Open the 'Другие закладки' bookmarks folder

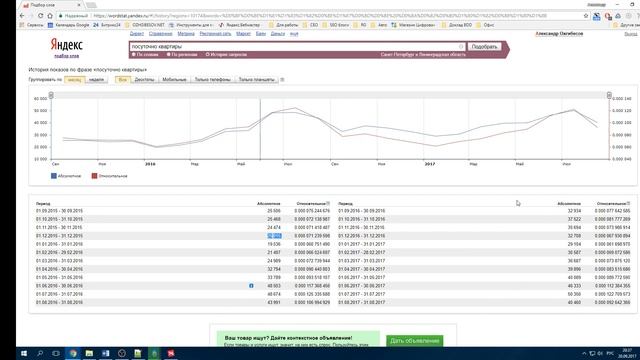click(x=627, y=25)
